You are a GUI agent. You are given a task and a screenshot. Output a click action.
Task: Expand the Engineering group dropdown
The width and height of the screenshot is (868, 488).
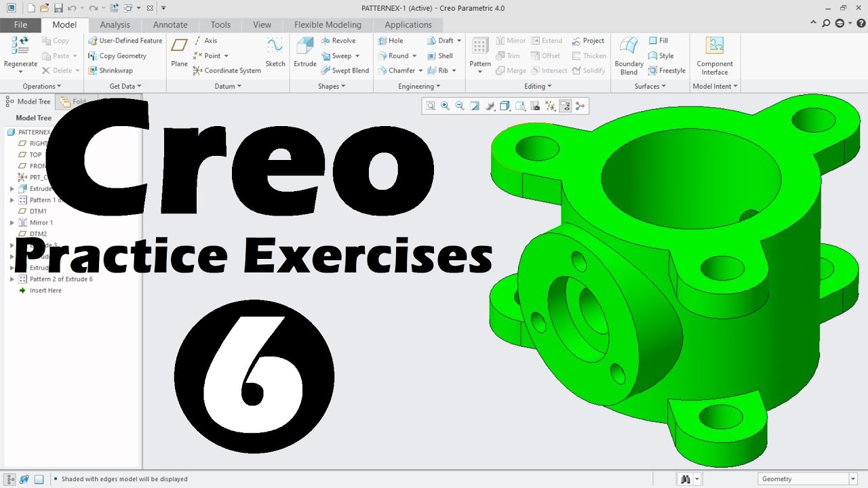click(x=419, y=86)
